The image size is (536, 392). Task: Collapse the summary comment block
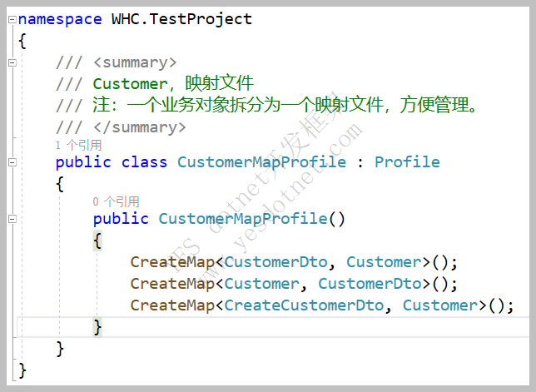click(12, 62)
